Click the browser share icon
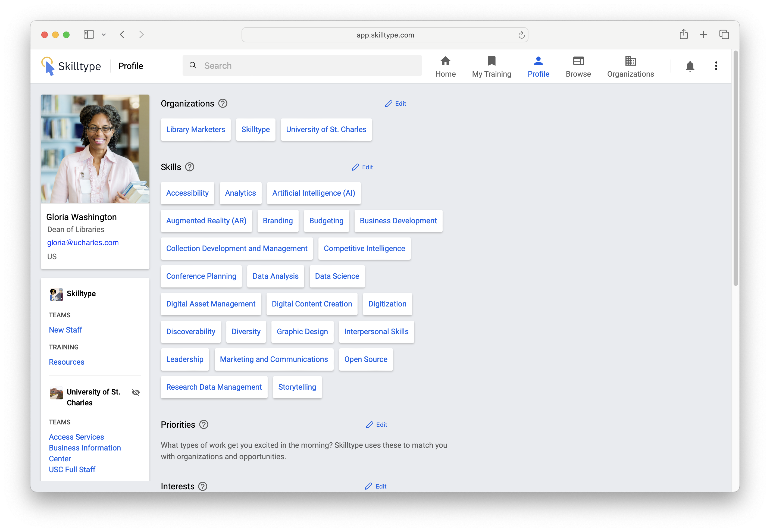The width and height of the screenshot is (770, 532). (x=683, y=34)
